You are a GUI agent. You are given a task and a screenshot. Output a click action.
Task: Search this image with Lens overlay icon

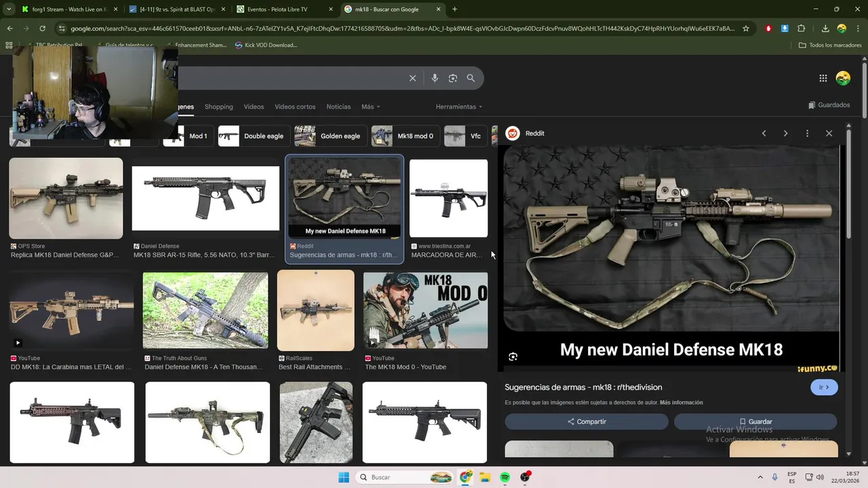pyautogui.click(x=513, y=357)
